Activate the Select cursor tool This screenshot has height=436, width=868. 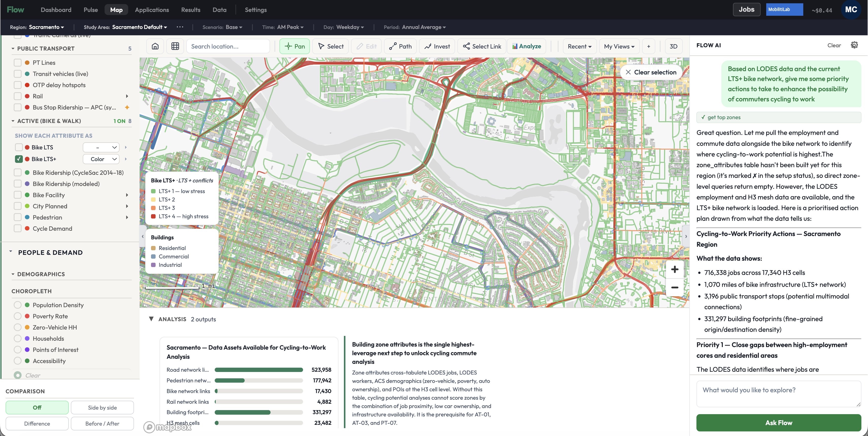[x=330, y=46]
